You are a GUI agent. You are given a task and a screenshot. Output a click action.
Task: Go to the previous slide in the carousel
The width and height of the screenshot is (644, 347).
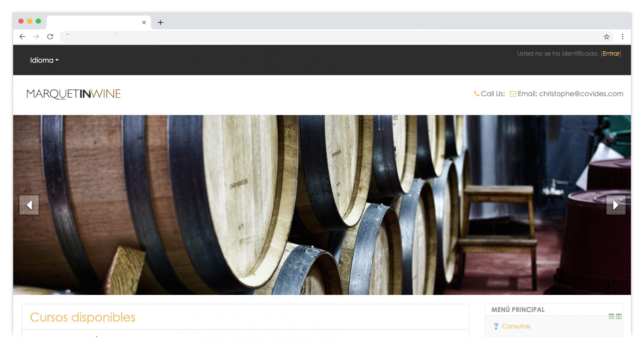coord(29,205)
